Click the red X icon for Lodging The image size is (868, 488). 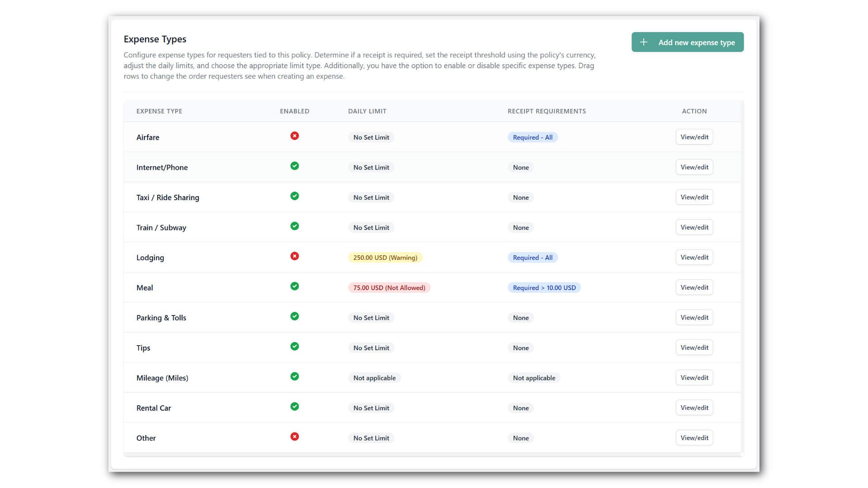pos(294,256)
